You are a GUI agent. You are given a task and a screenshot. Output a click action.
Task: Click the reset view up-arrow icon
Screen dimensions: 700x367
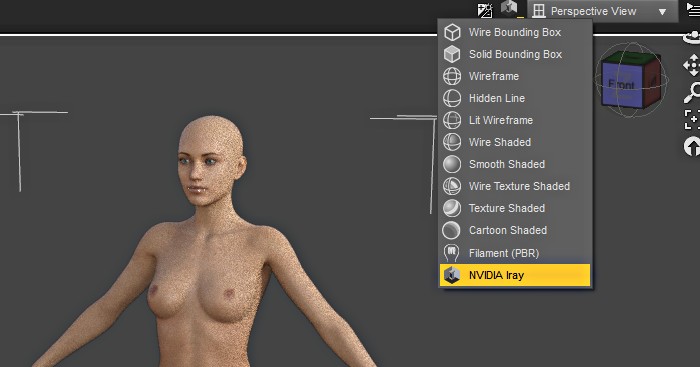click(692, 147)
